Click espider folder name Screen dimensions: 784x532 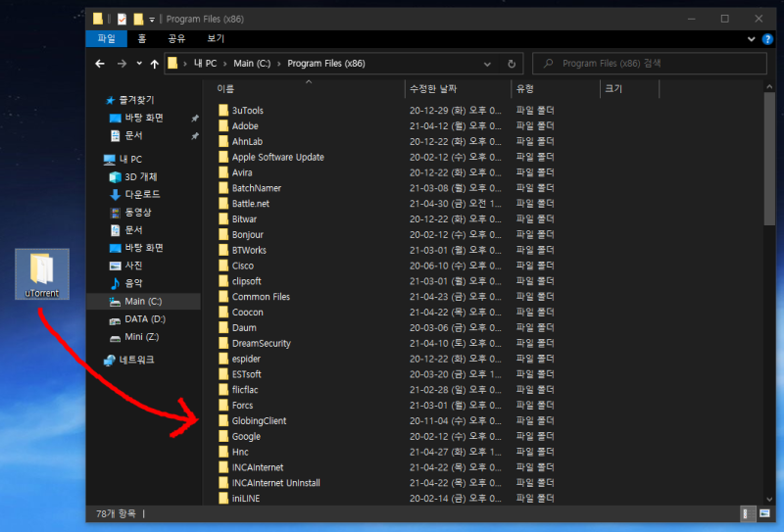[246, 359]
